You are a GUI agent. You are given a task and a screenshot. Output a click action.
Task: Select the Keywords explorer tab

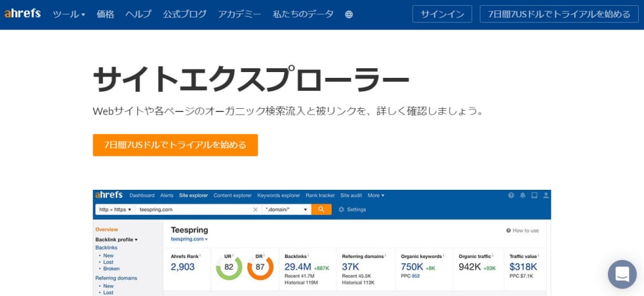278,196
